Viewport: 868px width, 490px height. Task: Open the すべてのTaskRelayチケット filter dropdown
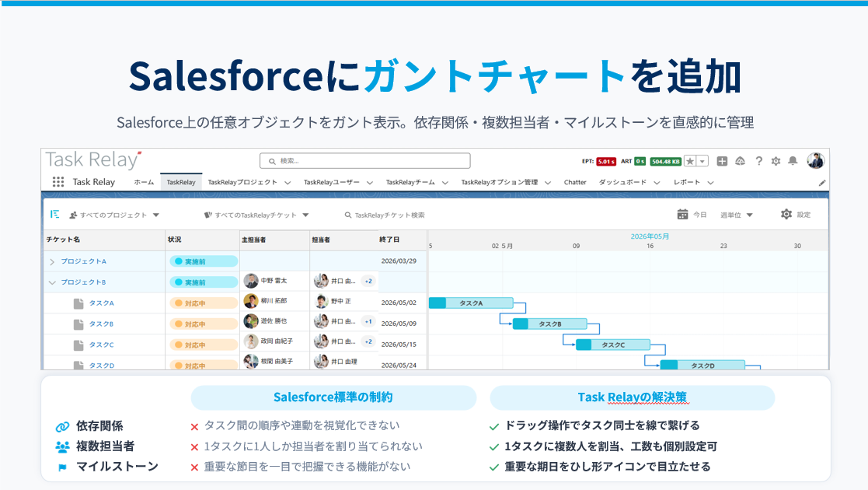(x=305, y=215)
